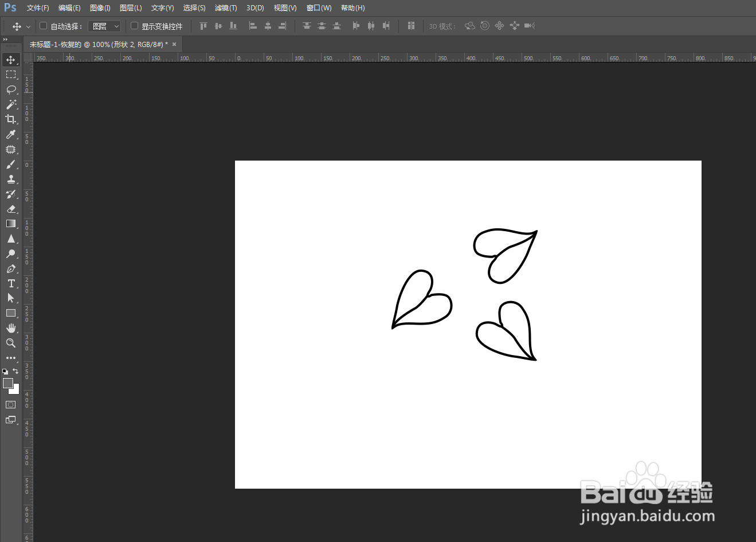The height and width of the screenshot is (542, 756).
Task: Align horizontal centers in options bar
Action: coord(268,26)
